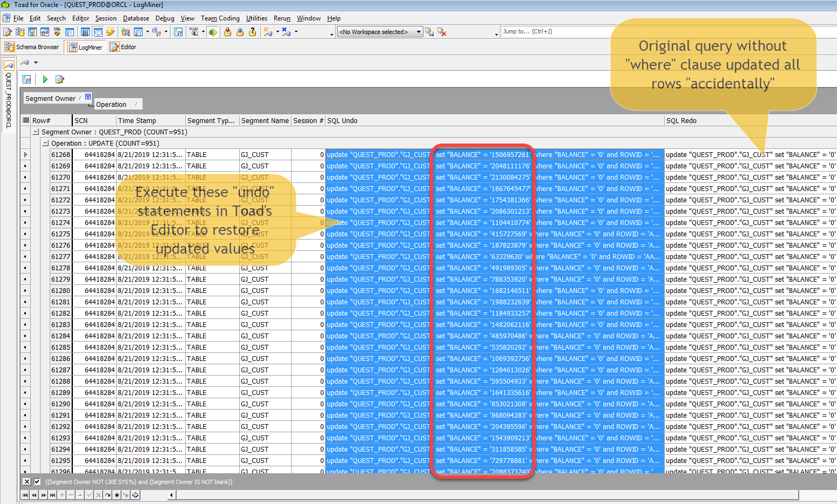
Task: Click SQL Redo cell for row 61290
Action: point(751,404)
